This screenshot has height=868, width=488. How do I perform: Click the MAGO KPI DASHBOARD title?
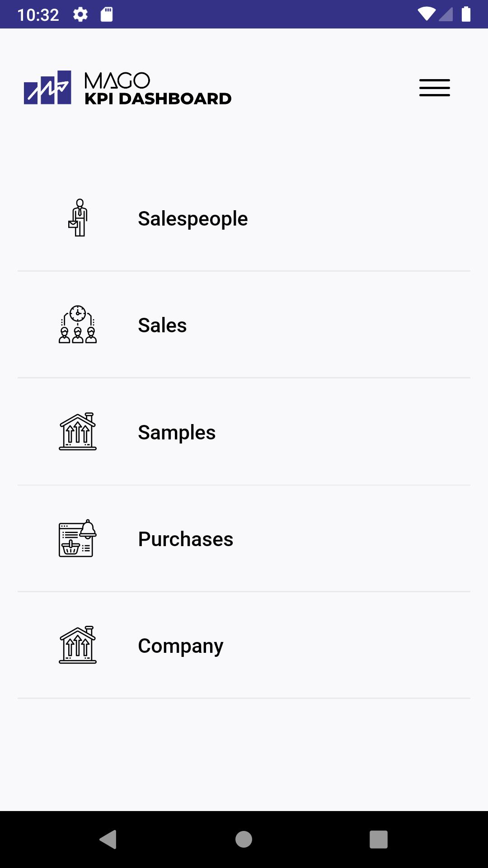tap(158, 88)
